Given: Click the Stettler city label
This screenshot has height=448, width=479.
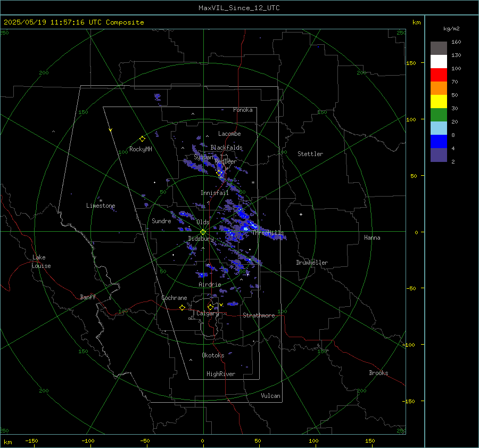Looking at the screenshot, I should click(310, 154).
